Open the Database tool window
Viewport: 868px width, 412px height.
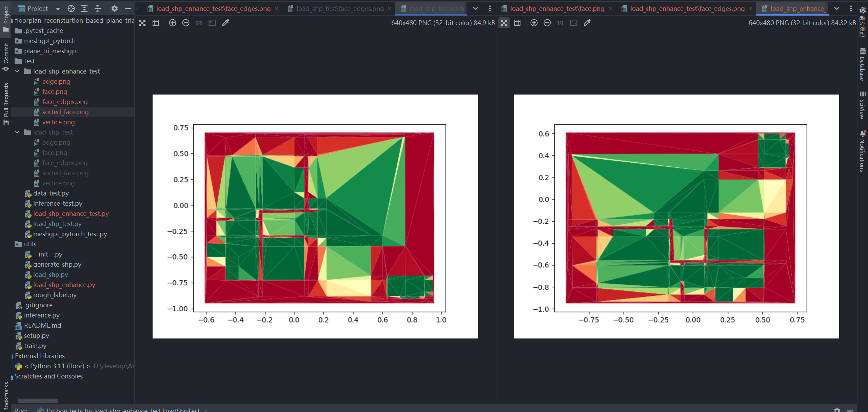(863, 64)
